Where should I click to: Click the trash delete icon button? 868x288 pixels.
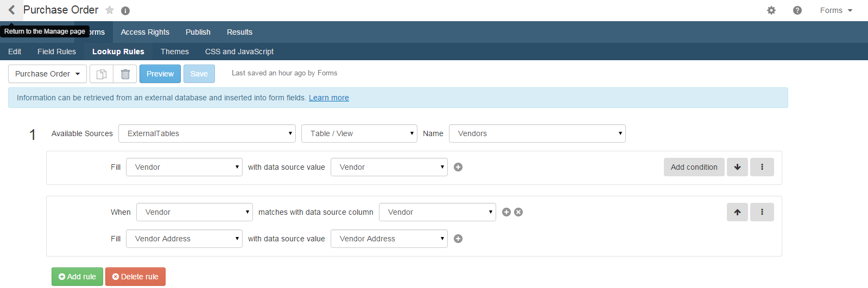pos(125,74)
